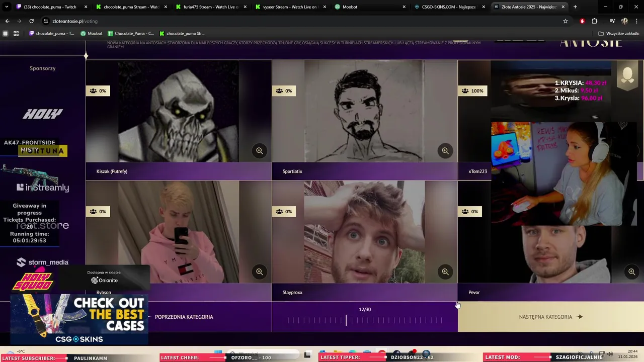Switch to the vyseer Stream tab

coord(290,7)
